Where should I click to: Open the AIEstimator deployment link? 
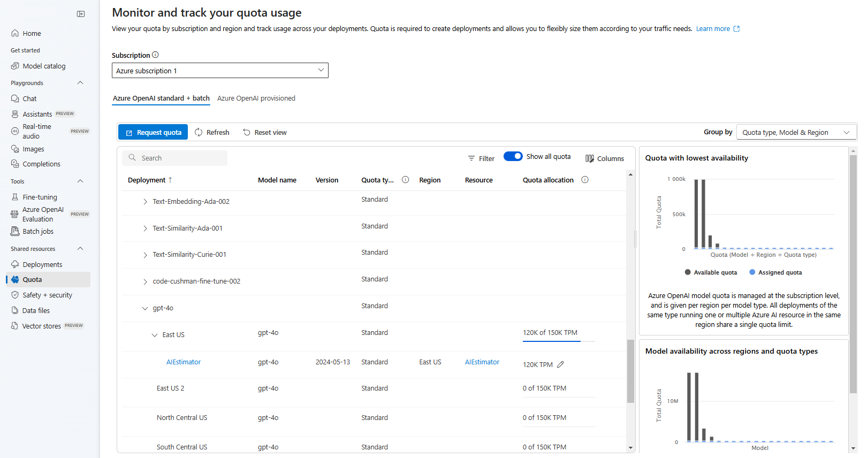184,362
